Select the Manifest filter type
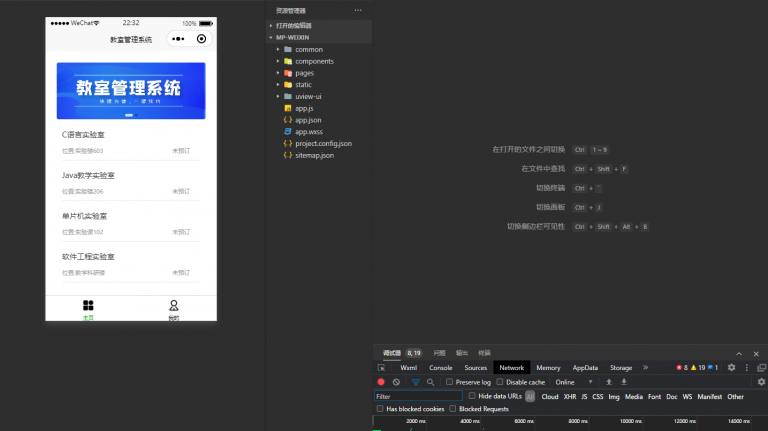Viewport: 768px width, 431px height. (x=709, y=397)
